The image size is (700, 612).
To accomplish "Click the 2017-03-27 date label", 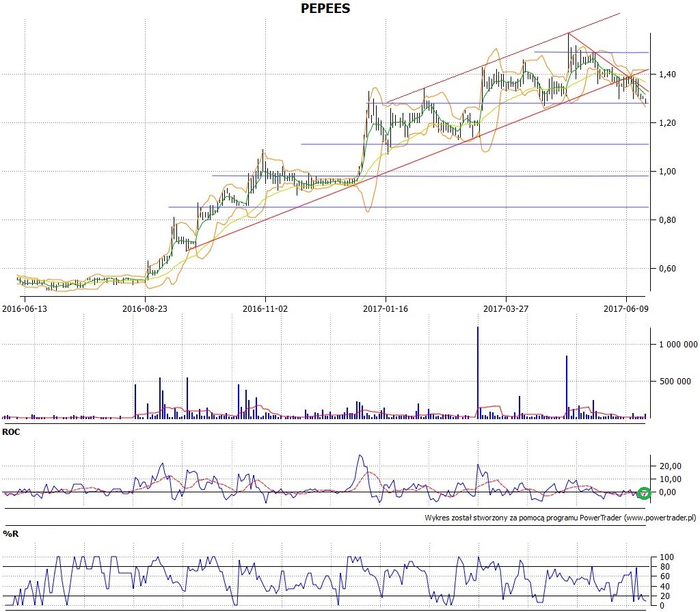I will (506, 308).
